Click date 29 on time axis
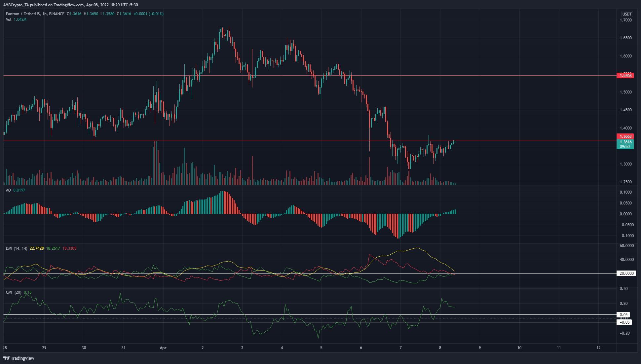Viewport: 641px width, 364px height. 44,348
